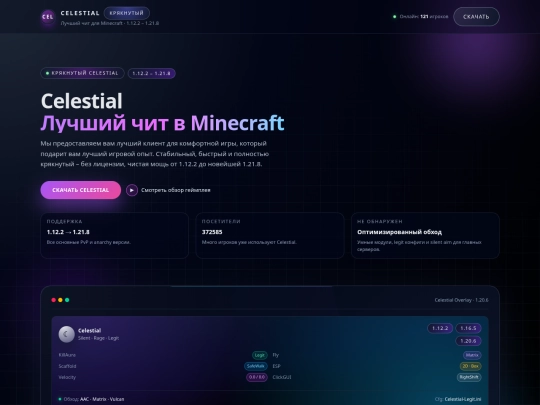Click the Legit badge on KillAura row

[x=260, y=355]
